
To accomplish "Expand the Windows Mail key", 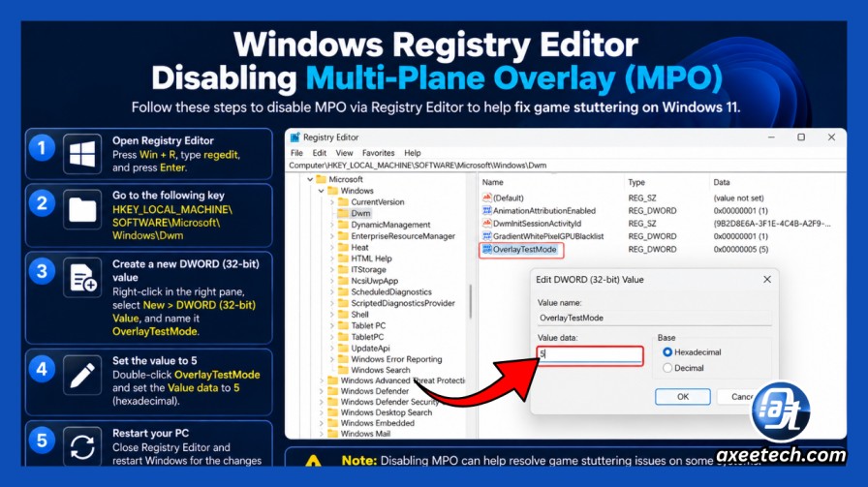I will (x=321, y=434).
